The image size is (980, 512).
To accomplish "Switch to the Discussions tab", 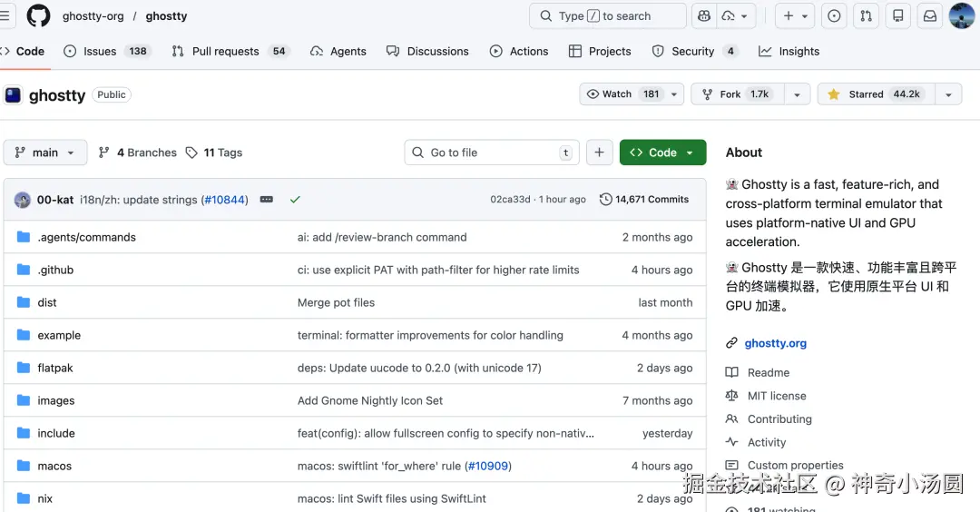I will [427, 51].
